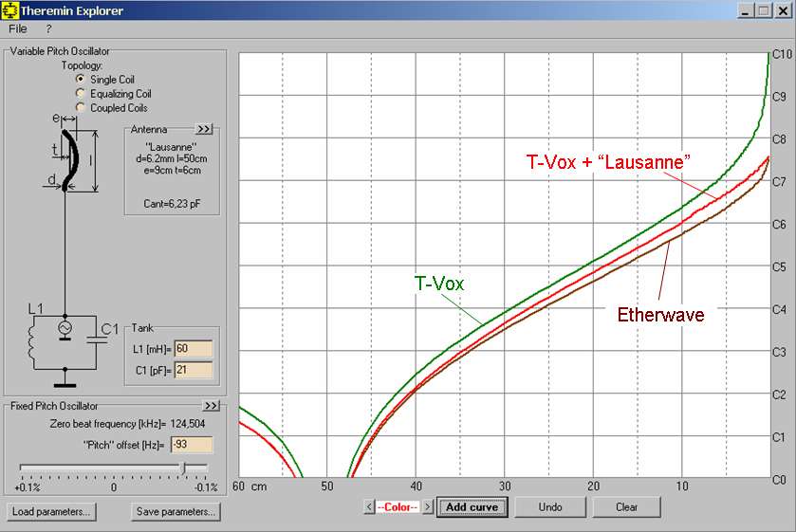Close the Theremin Explorer window
This screenshot has width=796, height=532.
coord(783,10)
